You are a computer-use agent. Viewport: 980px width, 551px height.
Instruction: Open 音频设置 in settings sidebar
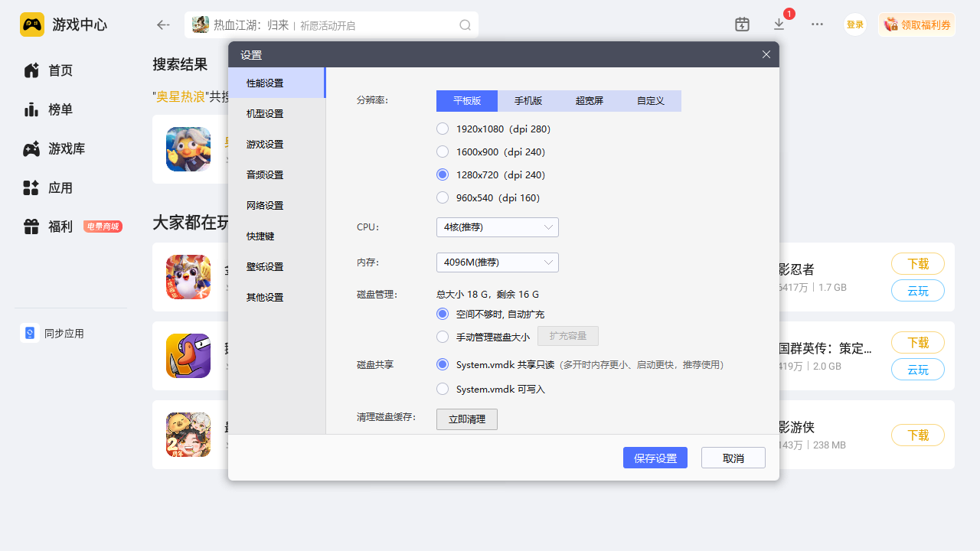pos(265,174)
